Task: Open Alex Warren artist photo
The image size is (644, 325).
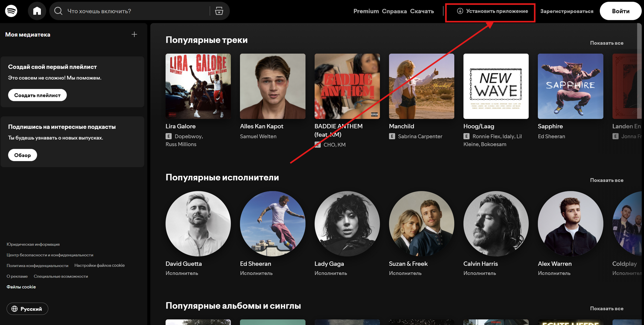Action: 570,224
